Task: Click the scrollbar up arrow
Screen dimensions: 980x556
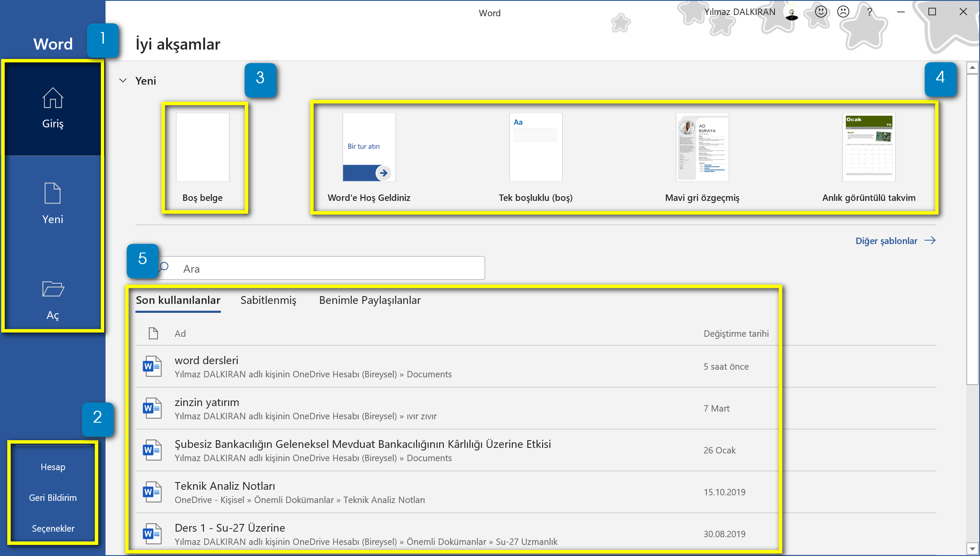Action: (972, 68)
